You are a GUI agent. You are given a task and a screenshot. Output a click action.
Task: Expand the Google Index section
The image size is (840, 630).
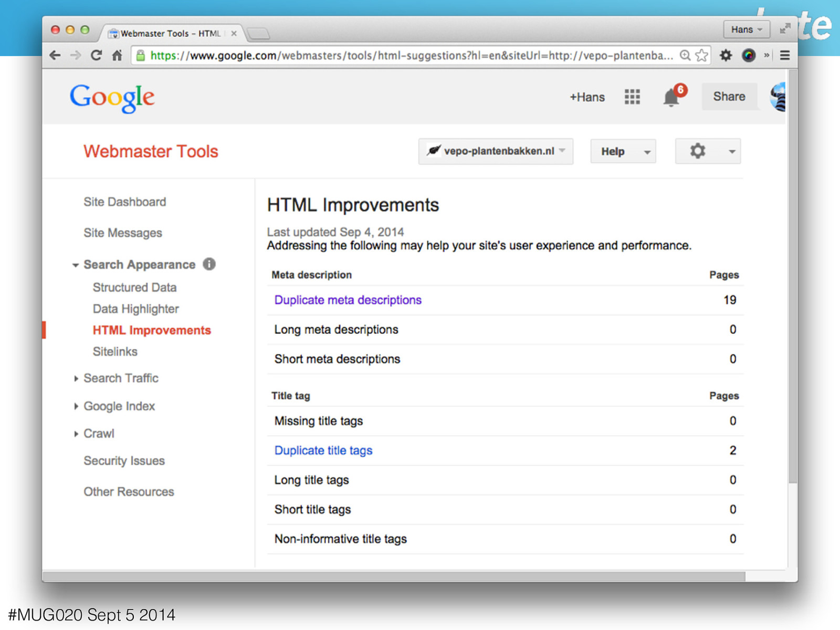(x=76, y=406)
